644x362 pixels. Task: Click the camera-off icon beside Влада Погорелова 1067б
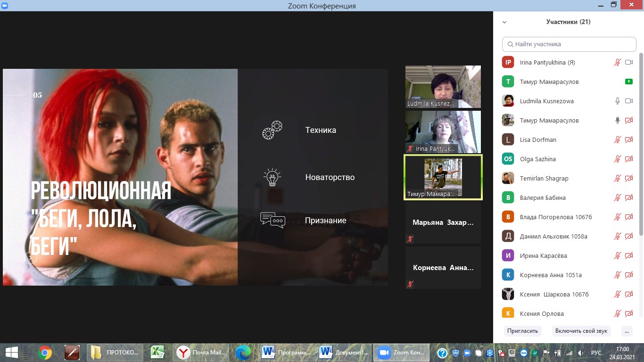click(628, 217)
